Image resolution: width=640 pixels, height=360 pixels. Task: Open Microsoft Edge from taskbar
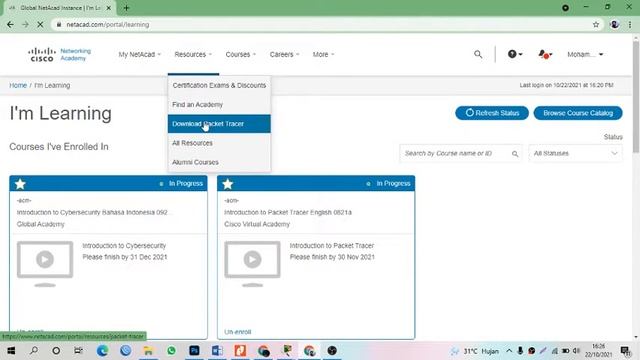pyautogui.click(x=102, y=351)
